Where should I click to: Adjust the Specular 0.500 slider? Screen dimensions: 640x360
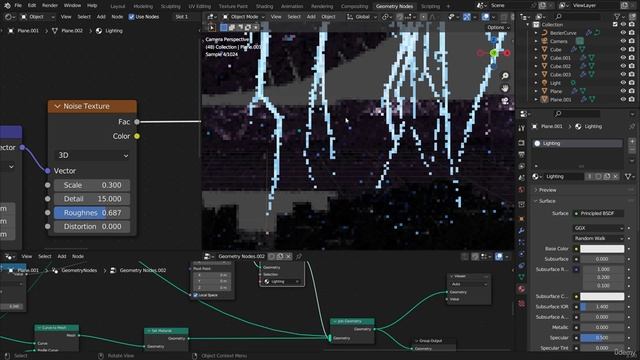[x=602, y=338]
